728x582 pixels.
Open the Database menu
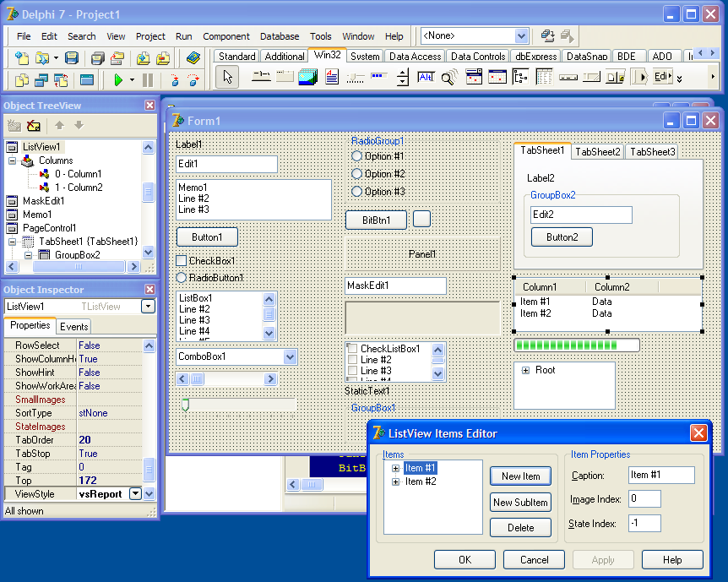280,36
